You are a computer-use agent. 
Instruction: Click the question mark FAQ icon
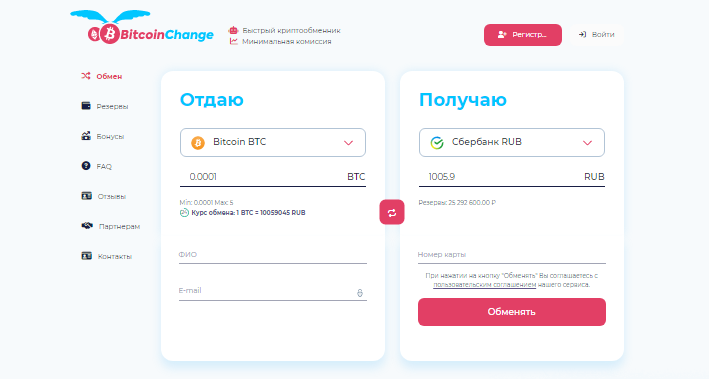tap(86, 166)
